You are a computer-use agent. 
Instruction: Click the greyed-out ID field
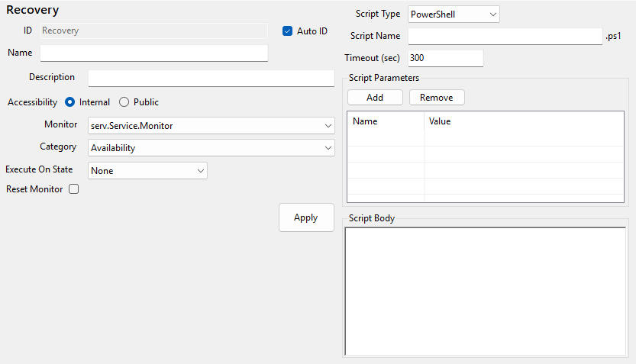tap(154, 31)
